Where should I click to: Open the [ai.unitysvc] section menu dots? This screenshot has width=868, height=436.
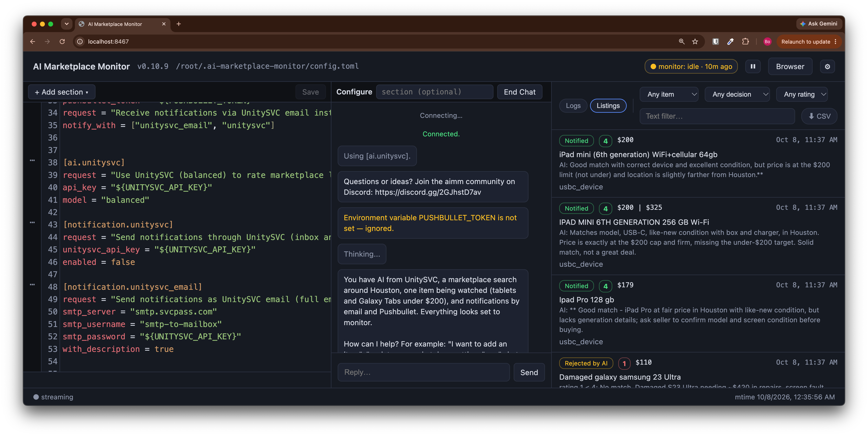(32, 161)
